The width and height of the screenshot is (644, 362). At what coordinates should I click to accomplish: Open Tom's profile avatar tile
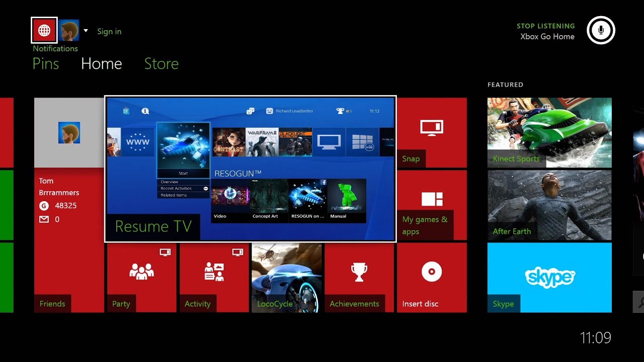pos(69,133)
